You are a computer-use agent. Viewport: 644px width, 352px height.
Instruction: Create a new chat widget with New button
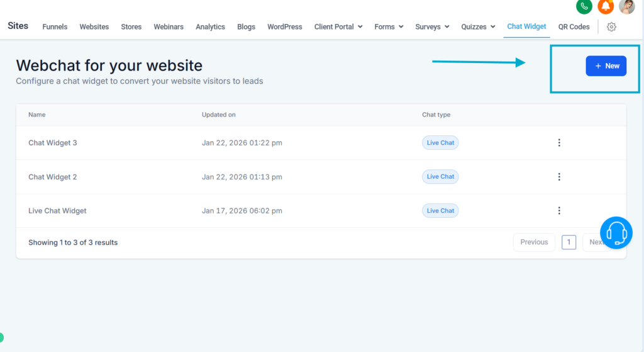pyautogui.click(x=606, y=66)
